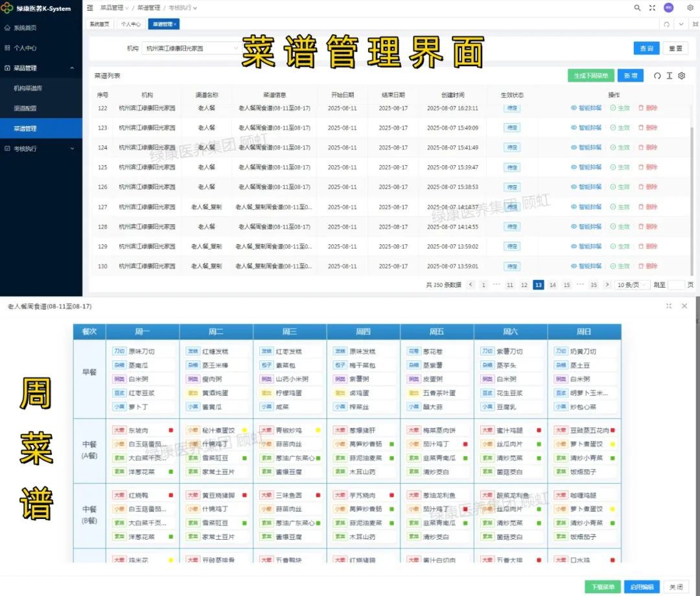Maximize the weekly menu dialog
The height and width of the screenshot is (596, 700).
coord(669,306)
